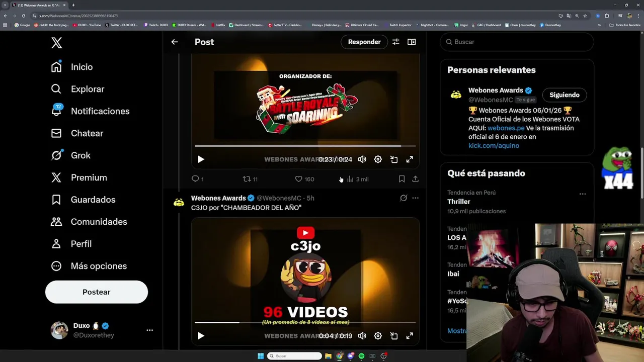Open Chatear messages

[77, 133]
